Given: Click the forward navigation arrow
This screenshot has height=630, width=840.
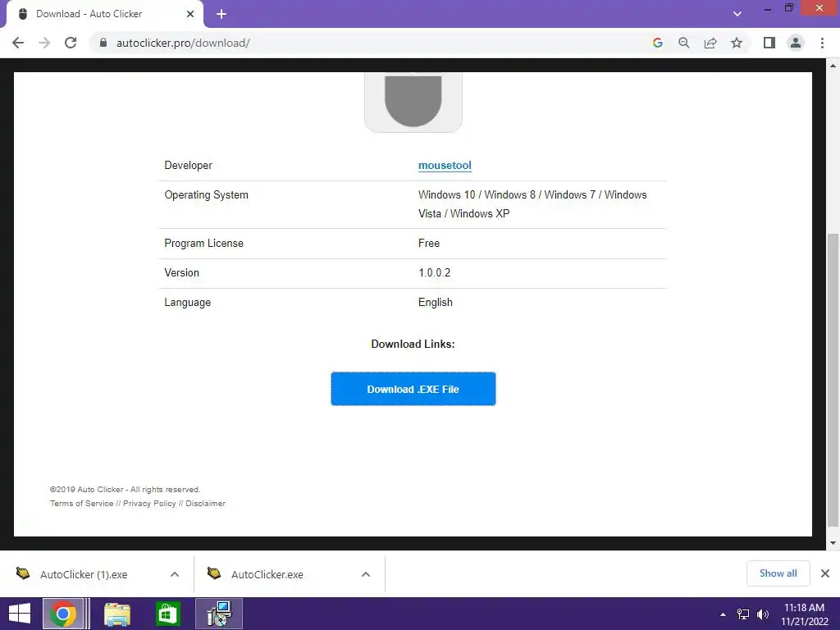Looking at the screenshot, I should [44, 43].
